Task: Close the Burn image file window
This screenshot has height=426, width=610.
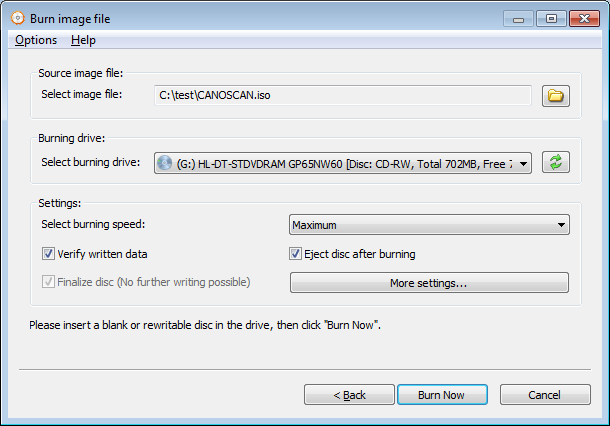Action: tap(582, 17)
